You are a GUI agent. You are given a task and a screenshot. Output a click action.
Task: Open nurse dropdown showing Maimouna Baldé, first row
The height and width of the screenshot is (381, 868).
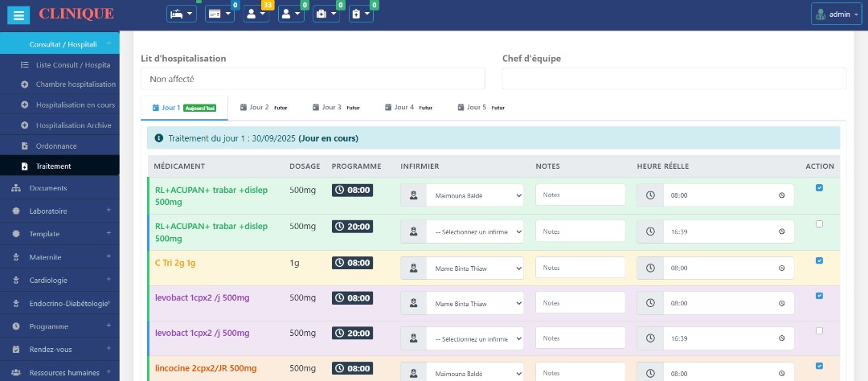pyautogui.click(x=474, y=195)
